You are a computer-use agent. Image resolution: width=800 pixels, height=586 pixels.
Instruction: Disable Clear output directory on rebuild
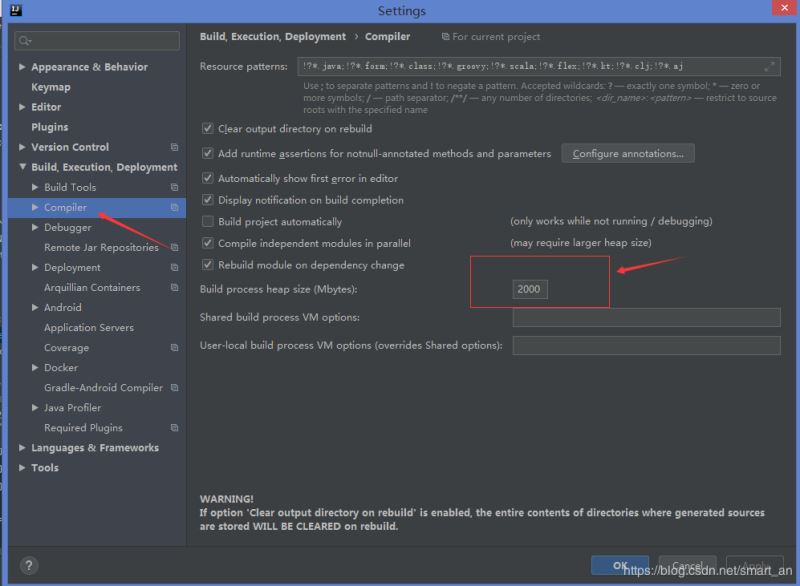click(x=207, y=128)
